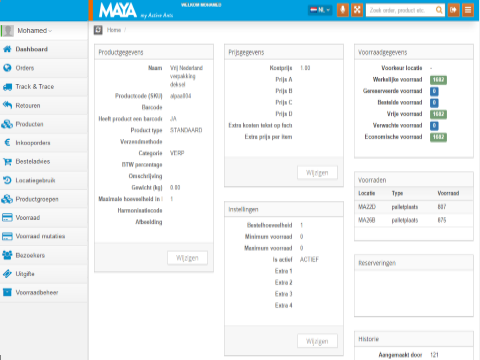Screen dimensions: 480x360
Task: Click the Vrije voorraad green badge
Action: 438,114
